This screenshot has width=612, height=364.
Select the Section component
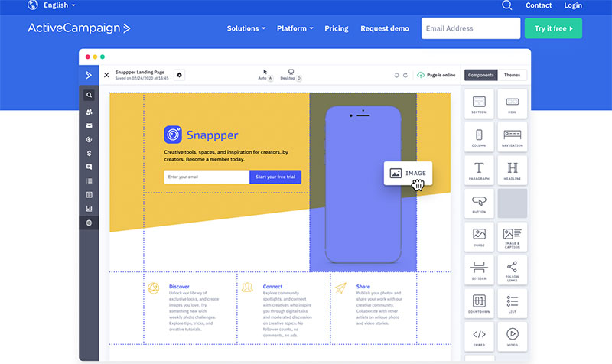479,104
